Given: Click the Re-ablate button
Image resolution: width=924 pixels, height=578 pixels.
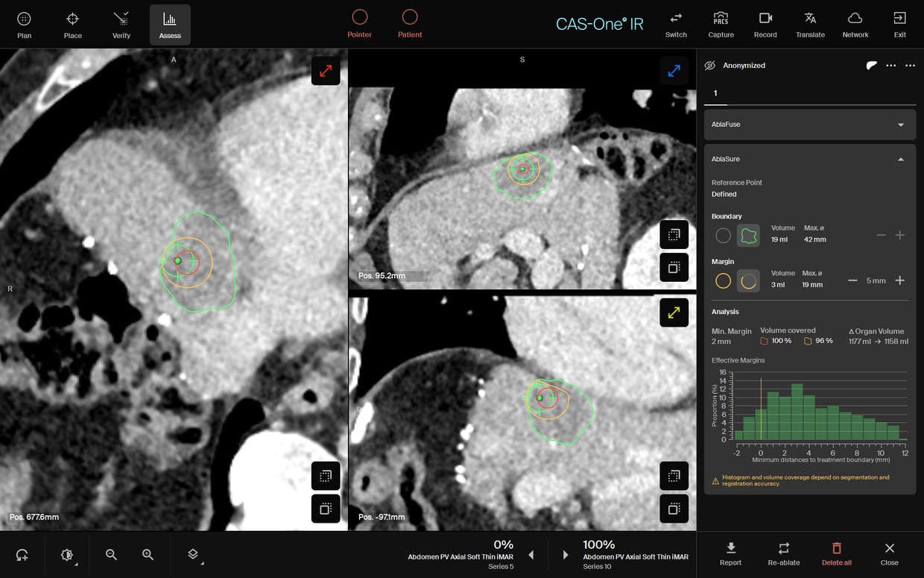Looking at the screenshot, I should point(783,553).
